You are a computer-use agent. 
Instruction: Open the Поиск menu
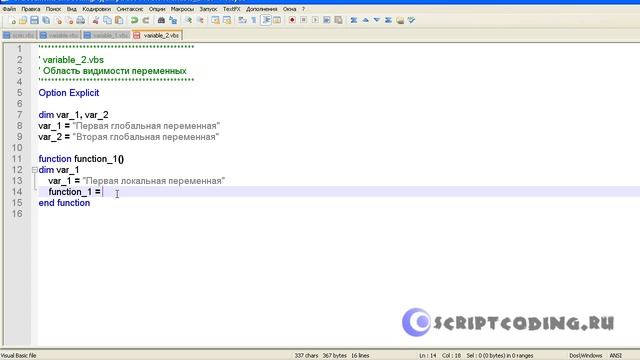[53, 9]
